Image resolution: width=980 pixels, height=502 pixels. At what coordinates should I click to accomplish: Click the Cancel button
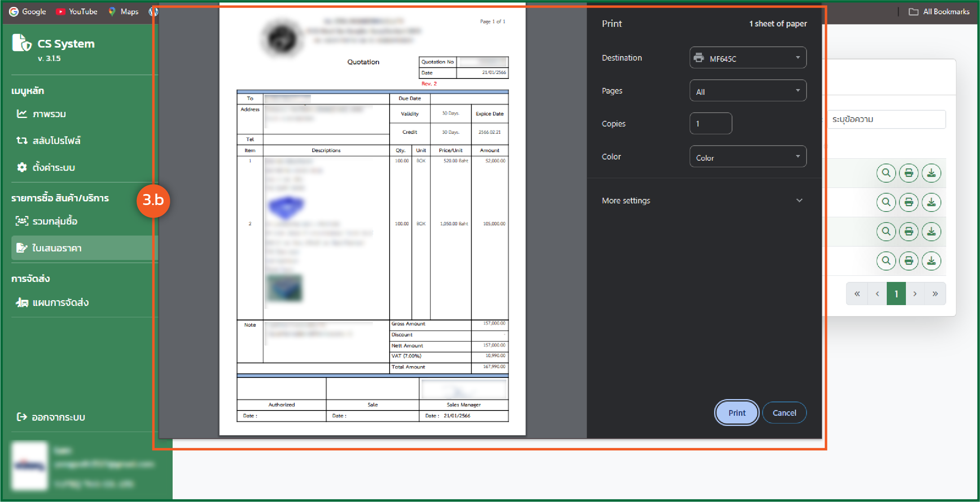784,413
